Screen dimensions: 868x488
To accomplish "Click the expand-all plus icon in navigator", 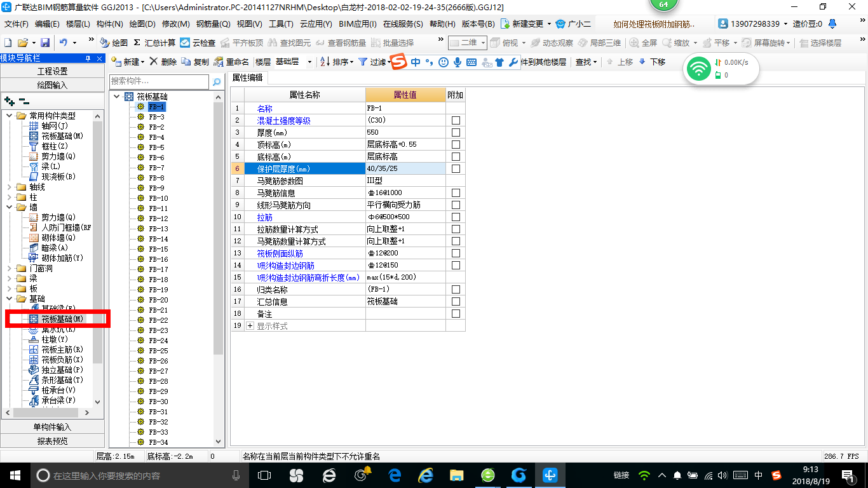I will coord(9,101).
